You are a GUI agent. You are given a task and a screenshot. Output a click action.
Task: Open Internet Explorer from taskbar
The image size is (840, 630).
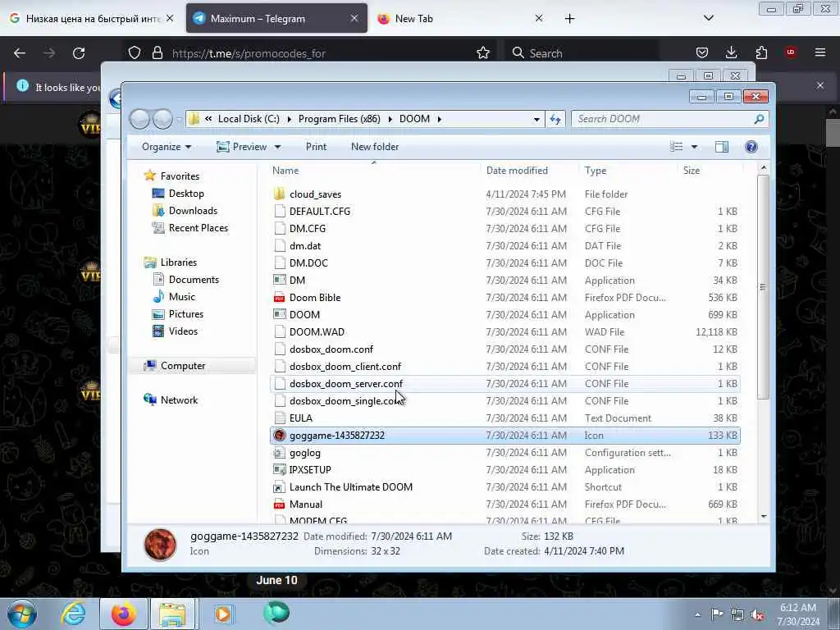(x=73, y=614)
